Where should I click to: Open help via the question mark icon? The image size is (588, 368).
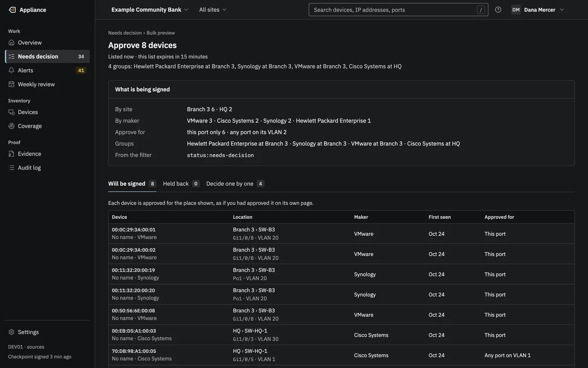498,10
